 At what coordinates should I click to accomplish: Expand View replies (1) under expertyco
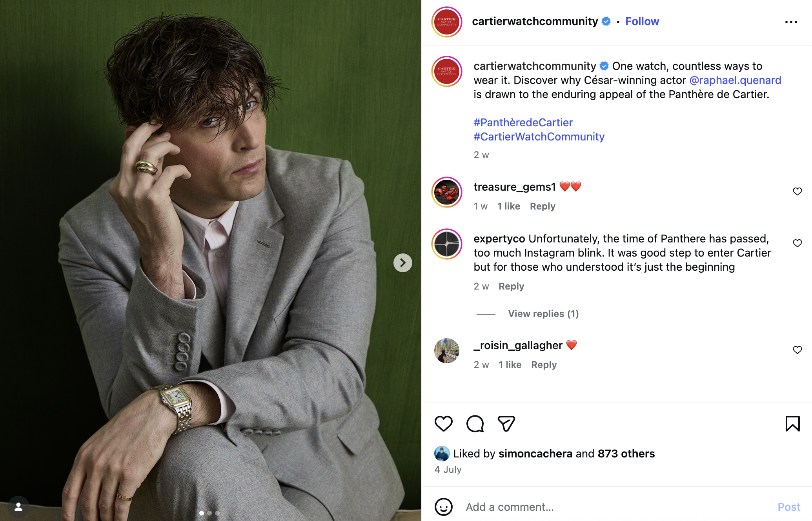543,314
